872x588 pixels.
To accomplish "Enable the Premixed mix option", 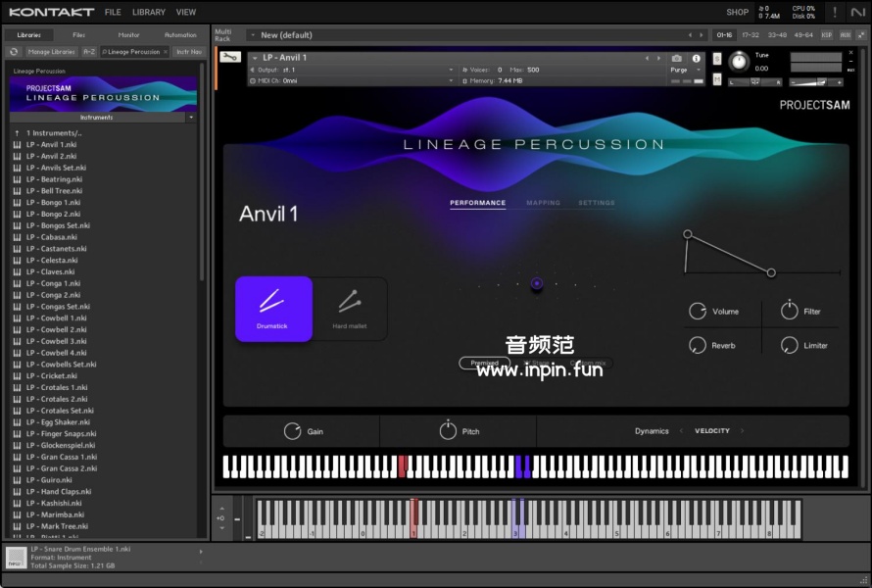I will 484,363.
